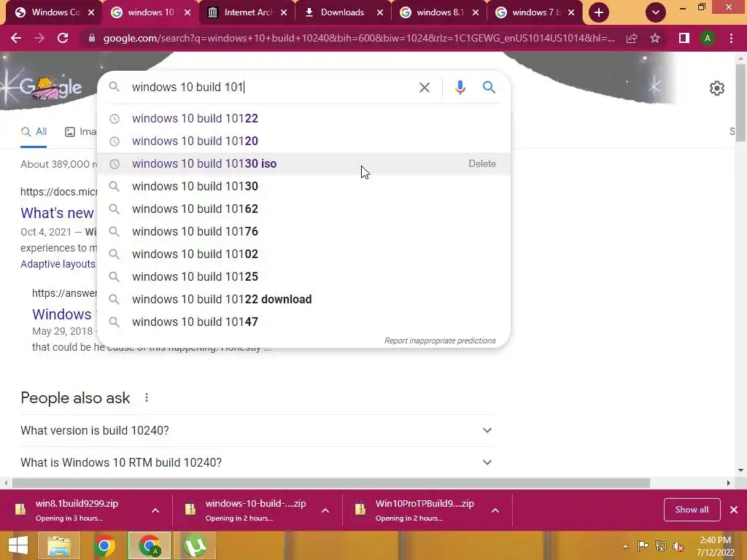Image resolution: width=747 pixels, height=560 pixels.
Task: Click the Action Center flag tray icon
Action: coord(643,546)
